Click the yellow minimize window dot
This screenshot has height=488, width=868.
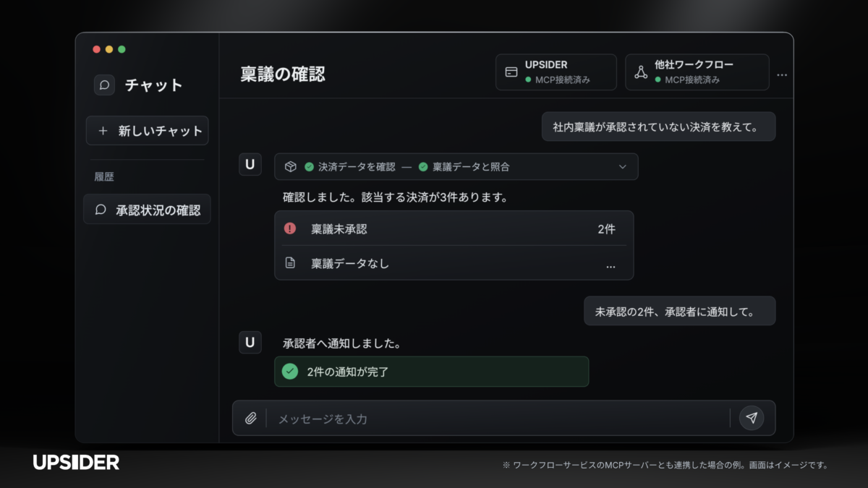pos(109,49)
